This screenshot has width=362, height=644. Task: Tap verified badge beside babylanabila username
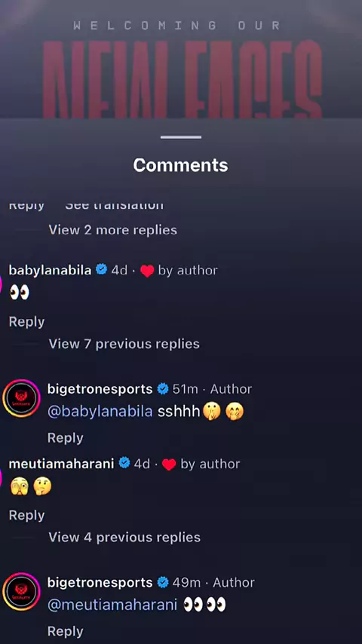101,270
